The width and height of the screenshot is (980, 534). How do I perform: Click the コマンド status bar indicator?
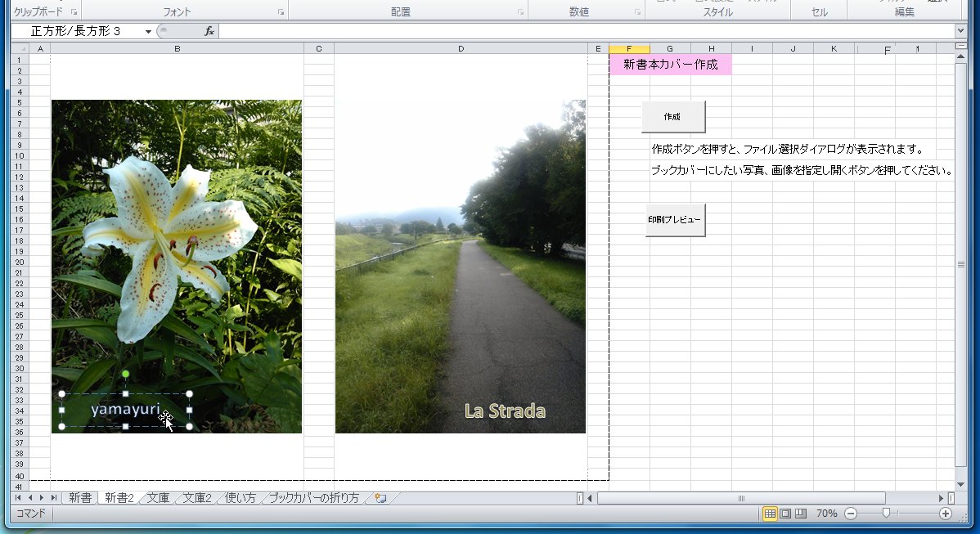pyautogui.click(x=30, y=514)
